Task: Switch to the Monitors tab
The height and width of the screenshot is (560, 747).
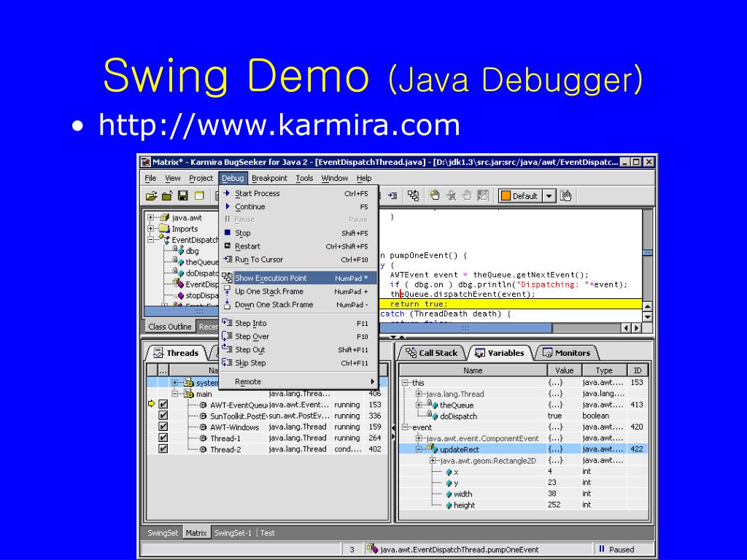Action: point(566,353)
